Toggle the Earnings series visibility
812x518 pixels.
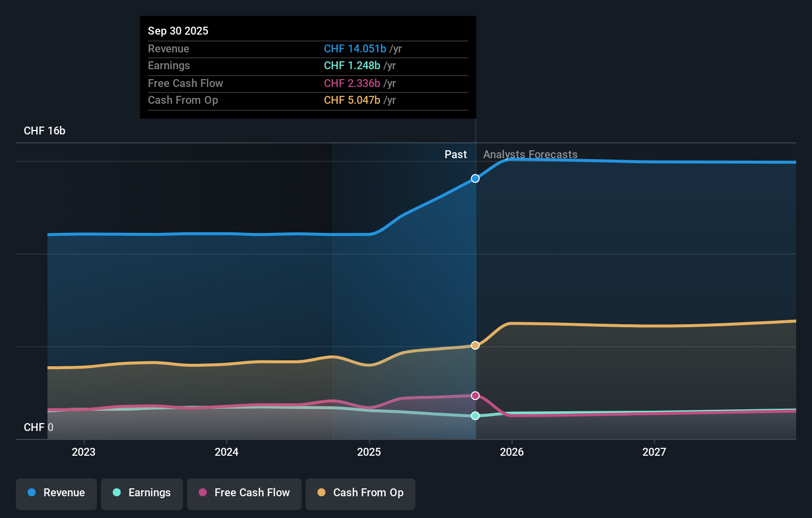142,494
